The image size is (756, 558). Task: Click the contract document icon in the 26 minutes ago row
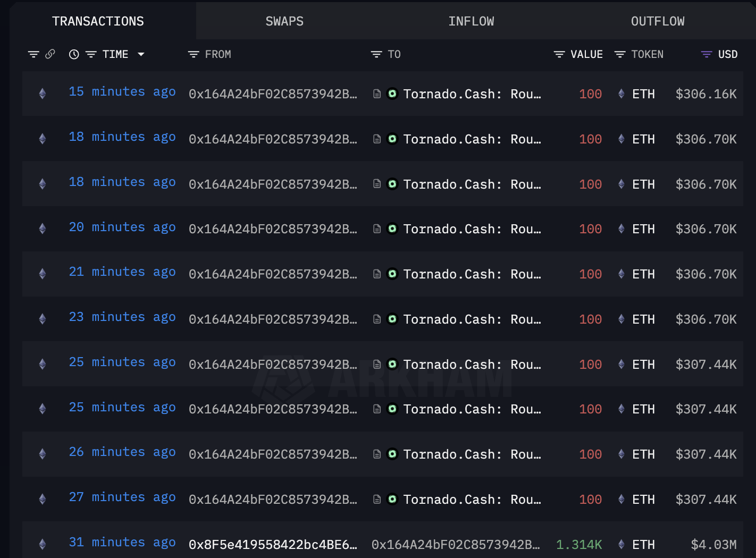tap(377, 454)
